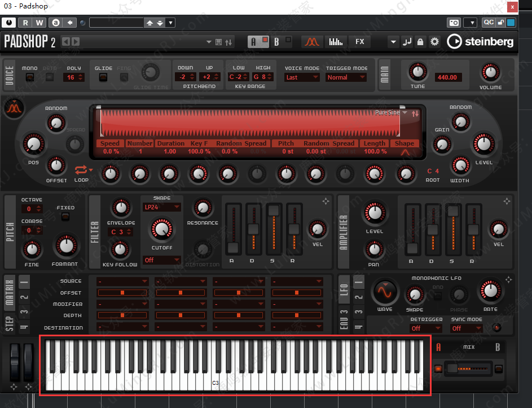Open the Trigger Mode 'Normal' dropdown
The image size is (532, 408).
pyautogui.click(x=346, y=77)
